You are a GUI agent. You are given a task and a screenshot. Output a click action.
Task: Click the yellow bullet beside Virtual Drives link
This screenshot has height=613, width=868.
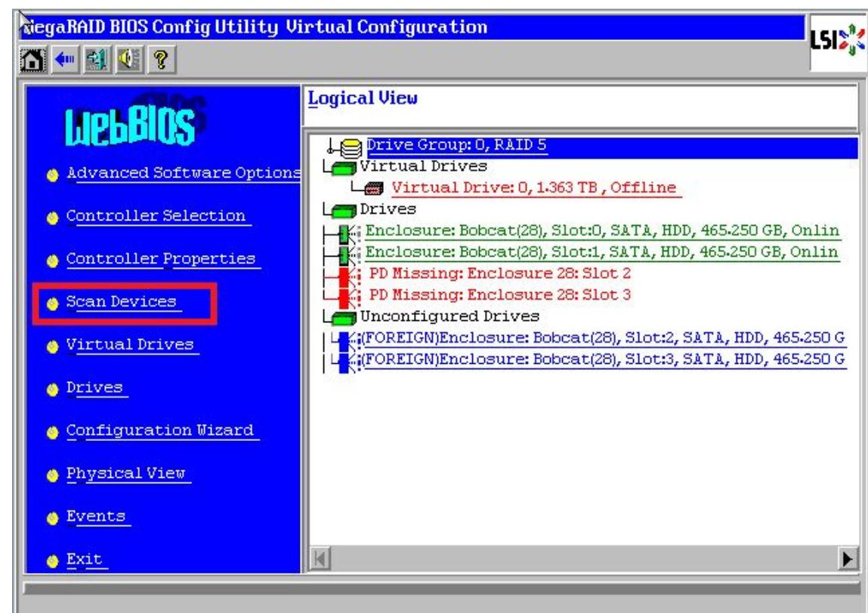(x=53, y=347)
